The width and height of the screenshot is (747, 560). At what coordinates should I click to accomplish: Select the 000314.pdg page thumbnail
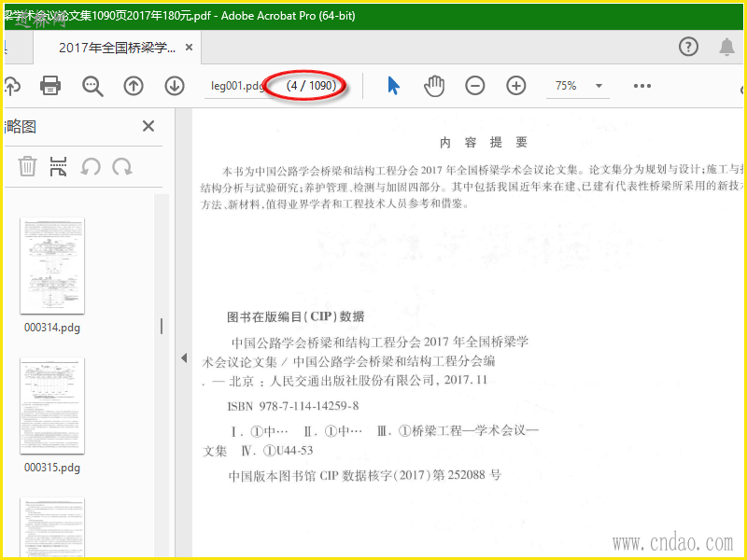tap(52, 266)
